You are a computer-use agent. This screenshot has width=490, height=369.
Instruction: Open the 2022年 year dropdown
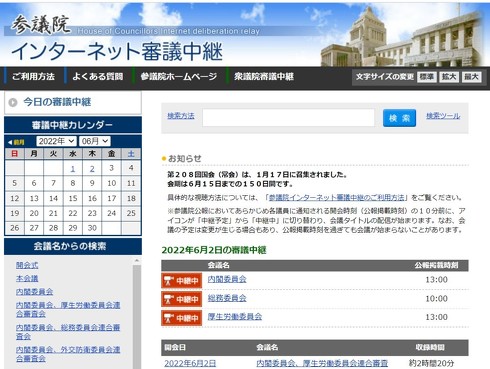pos(56,141)
